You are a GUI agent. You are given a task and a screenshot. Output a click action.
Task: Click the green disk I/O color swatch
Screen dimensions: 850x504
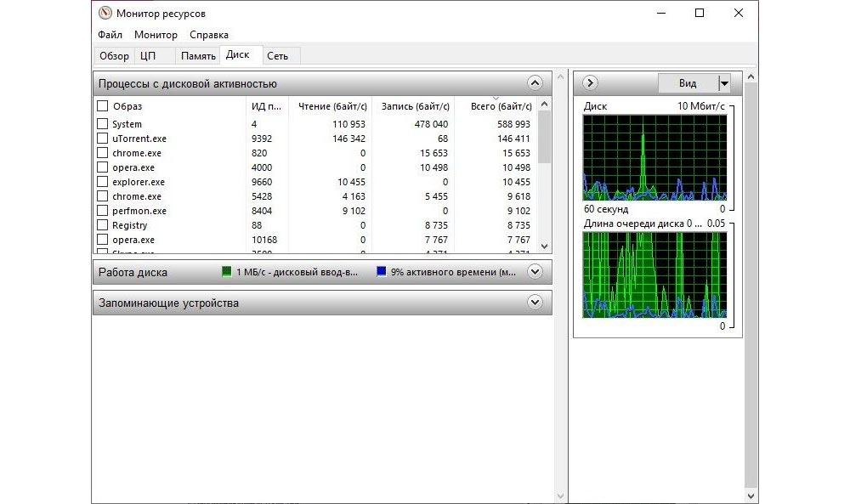(227, 271)
